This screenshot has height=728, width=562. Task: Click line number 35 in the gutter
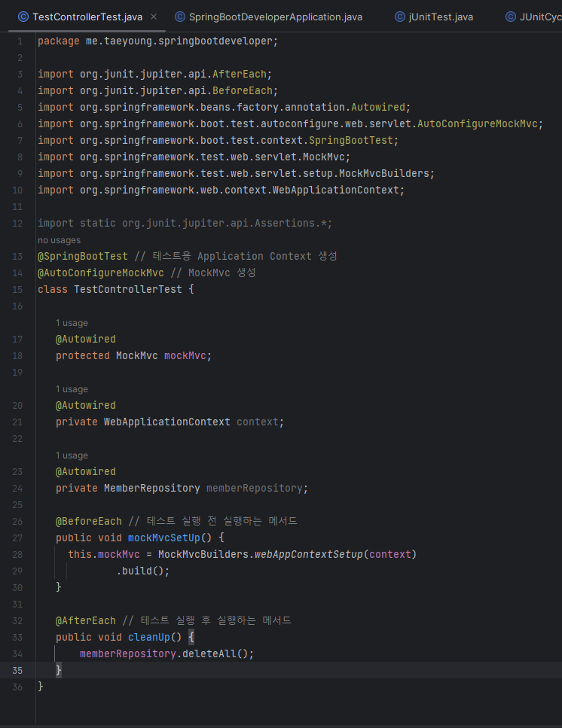pos(17,671)
